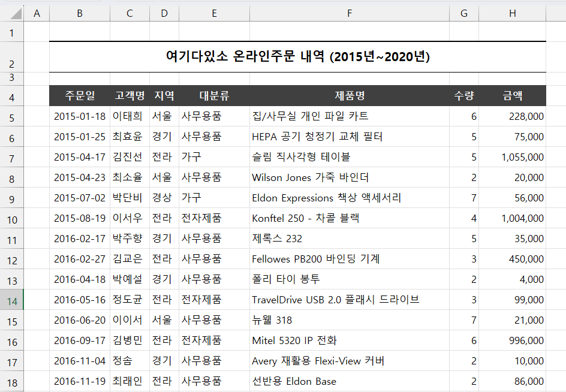This screenshot has height=392, width=566.
Task: Select row 1 header
Action: pos(11,33)
